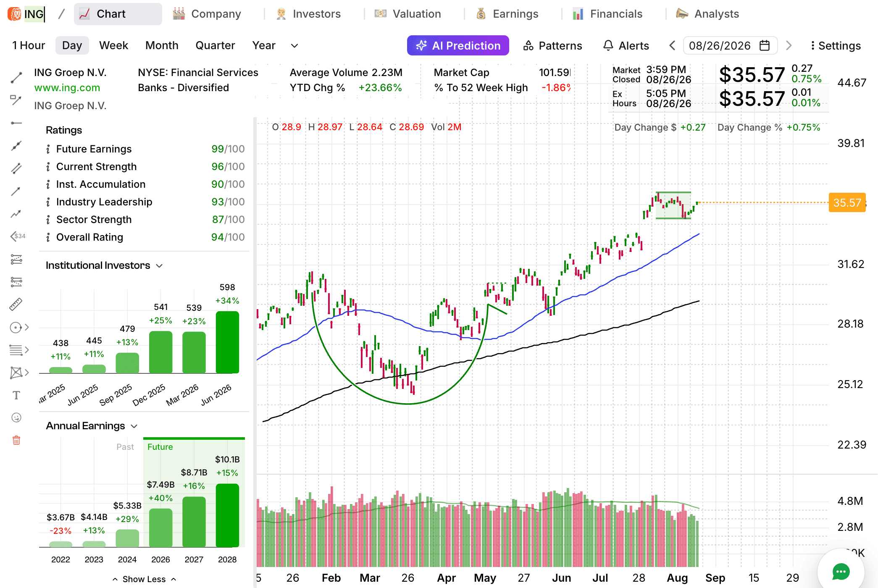Select the polygon pattern tool
The image size is (878, 588).
[x=16, y=373]
